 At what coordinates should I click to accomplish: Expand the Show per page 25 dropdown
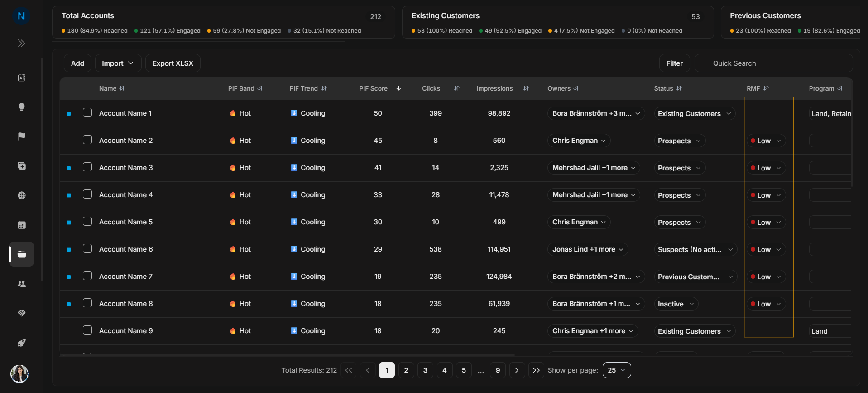617,370
